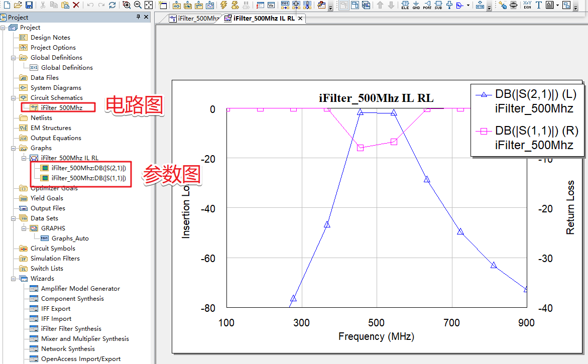The image size is (588, 364).
Task: Place a port with the PORT icon
Action: point(427,5)
